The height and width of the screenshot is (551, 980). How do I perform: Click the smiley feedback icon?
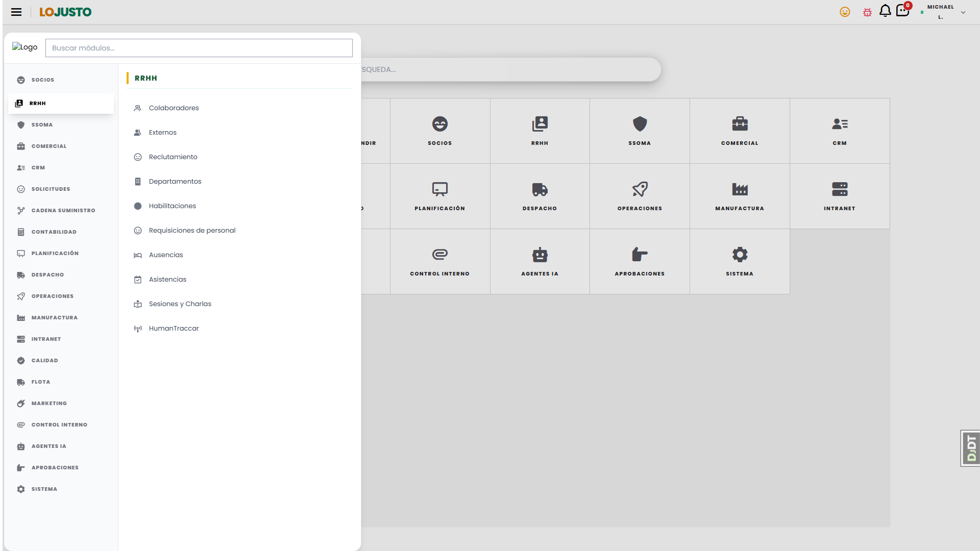[845, 12]
